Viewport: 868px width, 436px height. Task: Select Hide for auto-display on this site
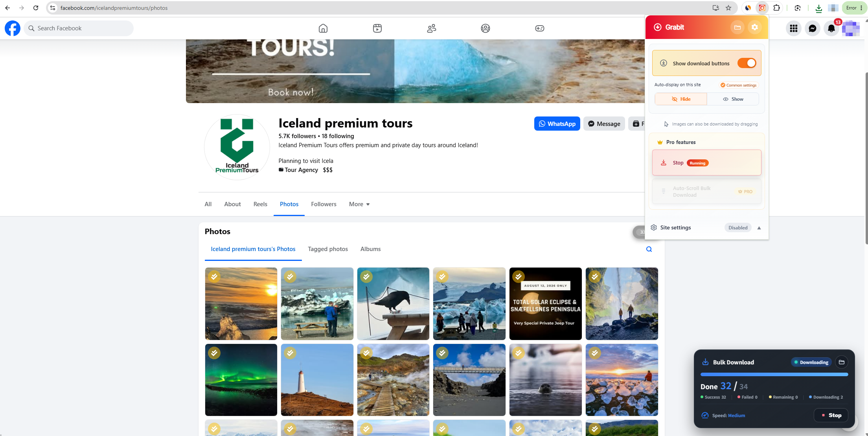pyautogui.click(x=681, y=99)
